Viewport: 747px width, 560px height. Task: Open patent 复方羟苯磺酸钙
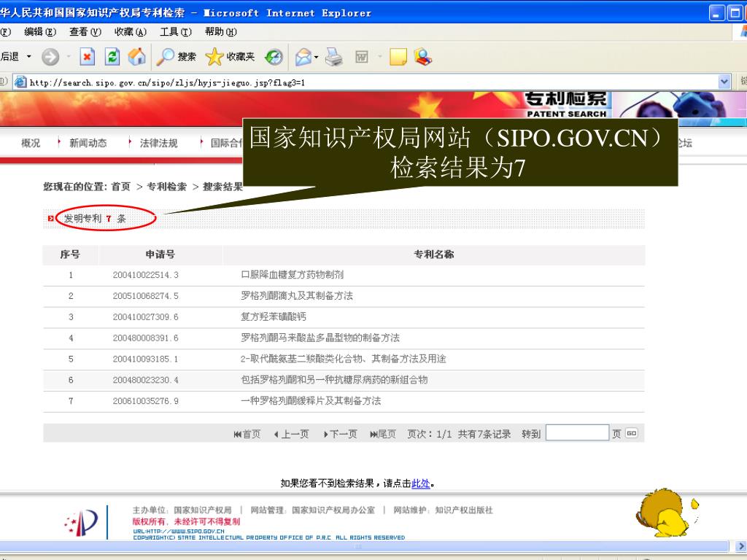click(x=274, y=316)
